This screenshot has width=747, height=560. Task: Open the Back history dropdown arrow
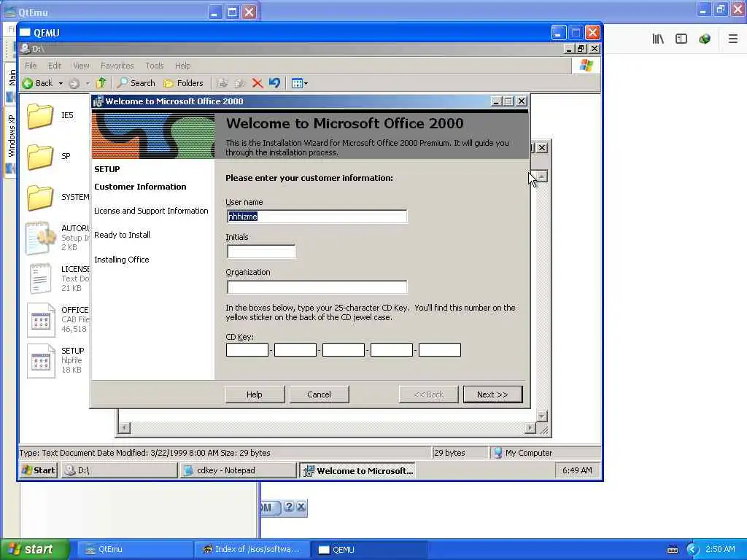[x=61, y=83]
